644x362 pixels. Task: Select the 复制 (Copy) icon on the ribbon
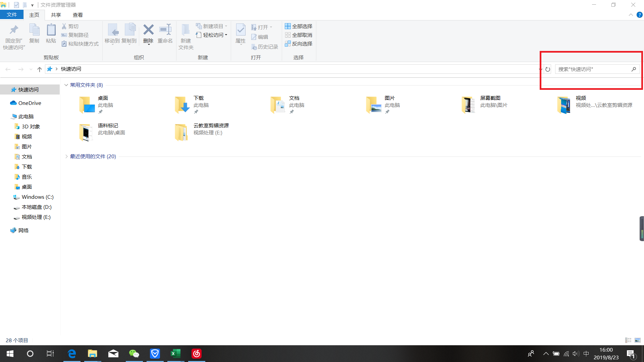pos(34,34)
